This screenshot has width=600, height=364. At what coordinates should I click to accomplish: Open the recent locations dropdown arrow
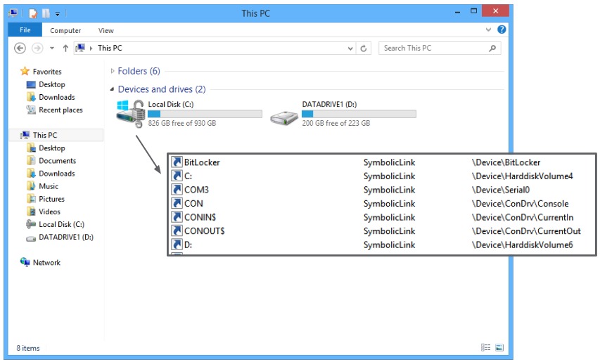52,48
